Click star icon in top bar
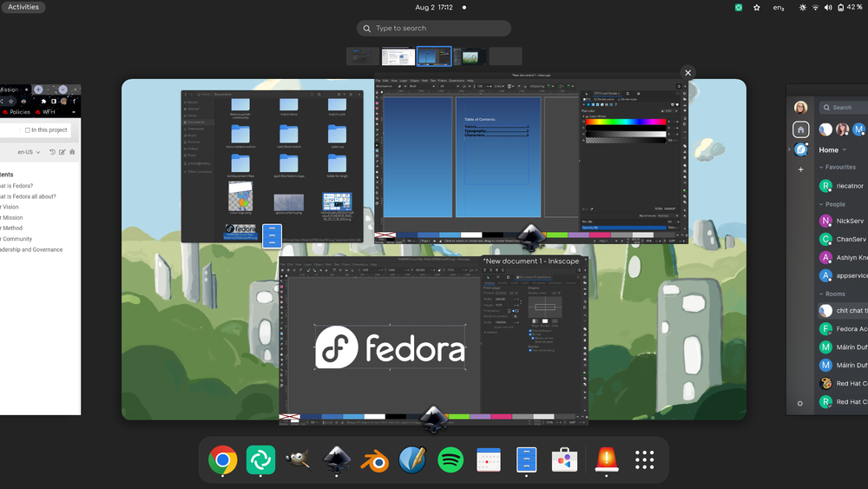Viewport: 868px width, 489px height. click(757, 7)
